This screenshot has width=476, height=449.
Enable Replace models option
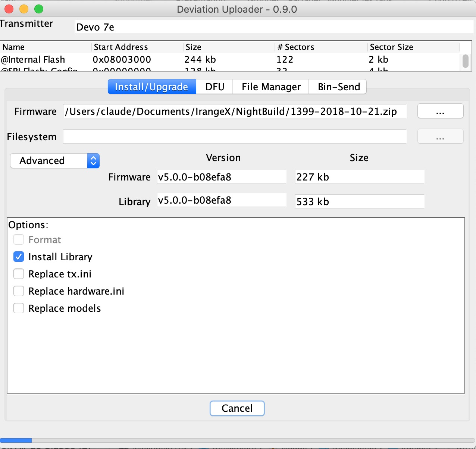19,308
